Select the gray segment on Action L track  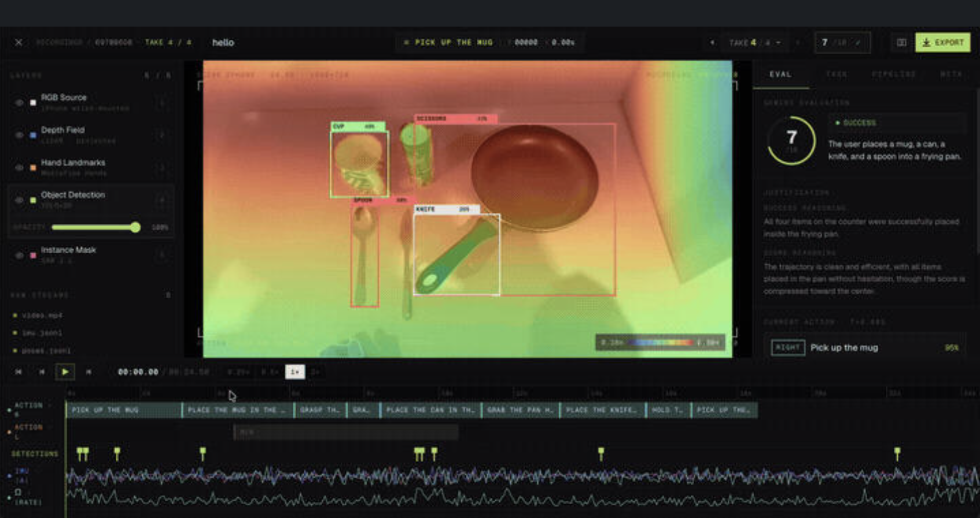[x=346, y=432]
